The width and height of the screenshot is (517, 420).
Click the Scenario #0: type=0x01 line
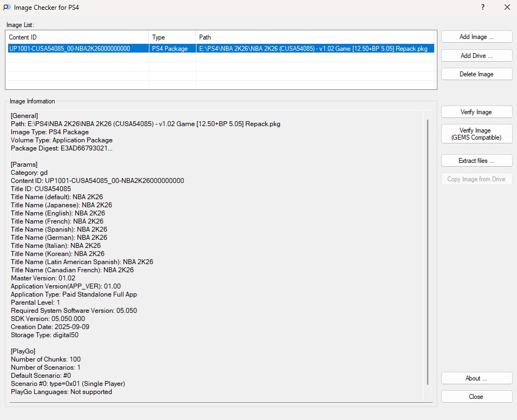coord(68,384)
